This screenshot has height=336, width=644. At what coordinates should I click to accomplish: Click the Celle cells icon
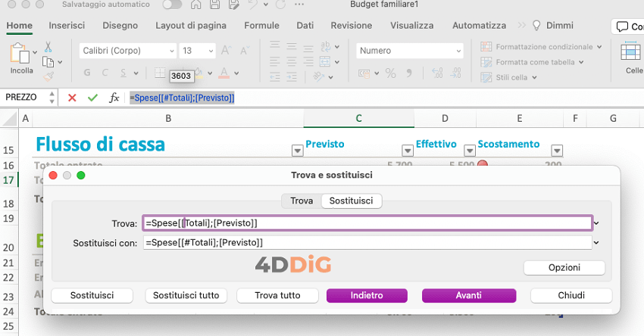click(x=631, y=52)
